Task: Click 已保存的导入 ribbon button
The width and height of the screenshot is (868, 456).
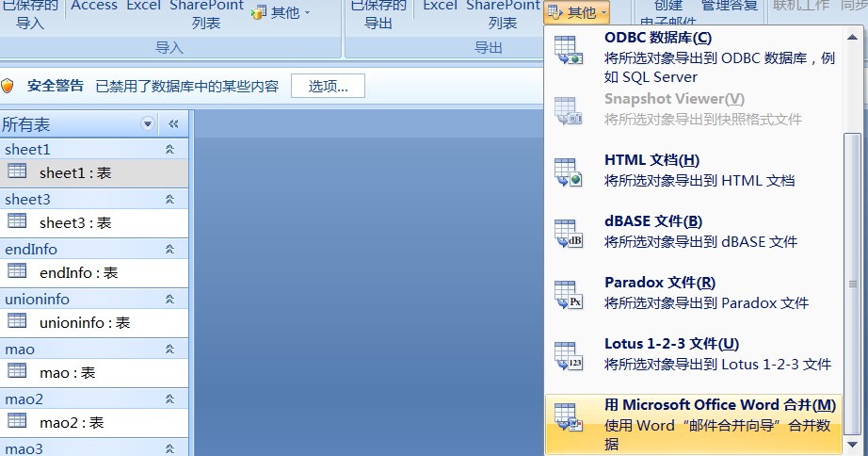Action: [30, 15]
